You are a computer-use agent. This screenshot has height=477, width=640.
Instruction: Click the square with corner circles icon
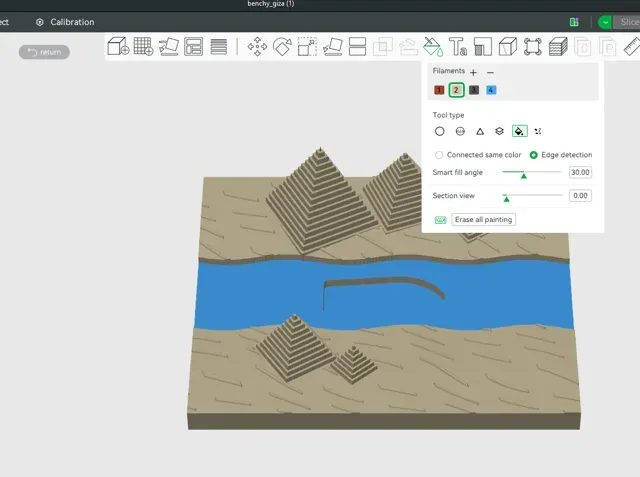tap(533, 47)
